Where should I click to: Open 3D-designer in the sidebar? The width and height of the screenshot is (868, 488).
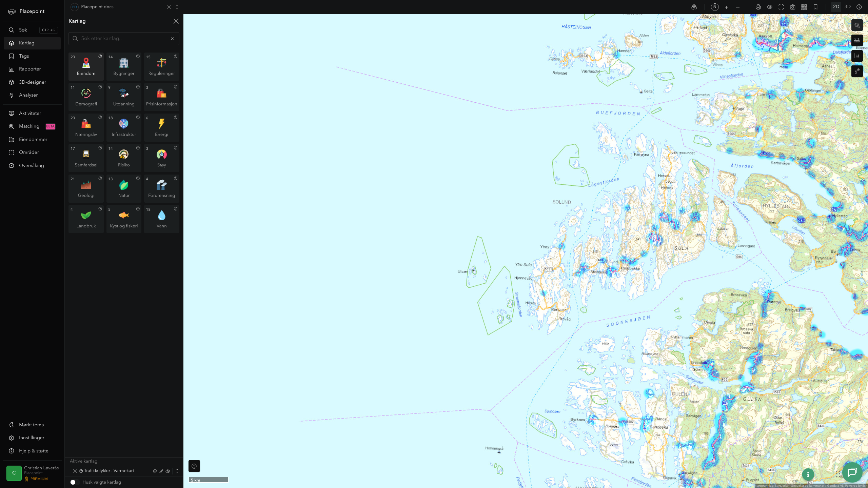point(32,82)
